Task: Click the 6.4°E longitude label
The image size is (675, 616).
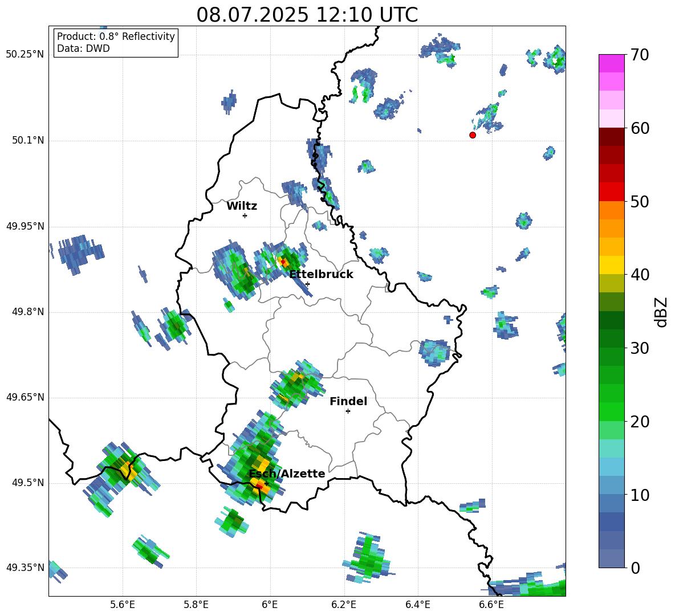Action: [417, 605]
